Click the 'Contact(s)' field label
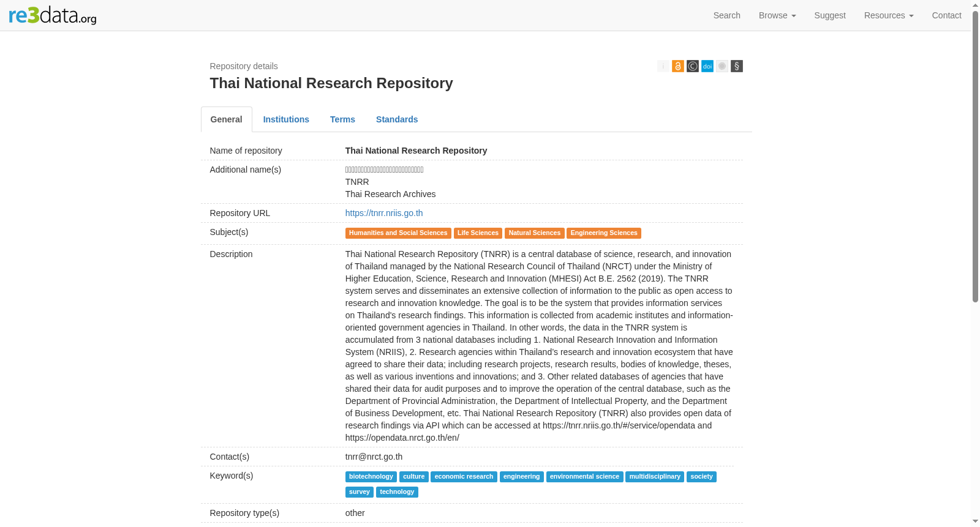 click(x=230, y=457)
